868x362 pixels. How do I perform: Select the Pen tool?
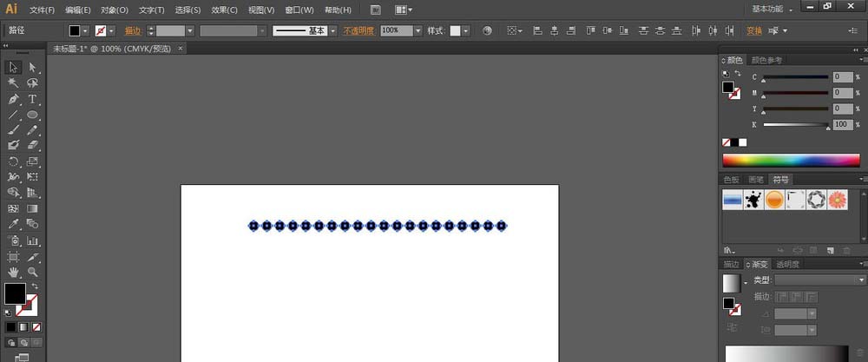14,99
